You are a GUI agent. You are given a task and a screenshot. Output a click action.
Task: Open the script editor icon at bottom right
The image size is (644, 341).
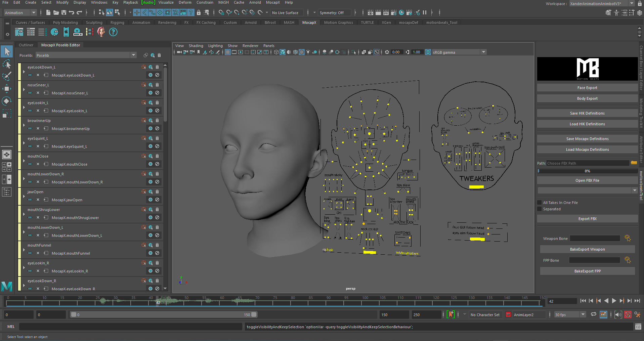click(638, 327)
